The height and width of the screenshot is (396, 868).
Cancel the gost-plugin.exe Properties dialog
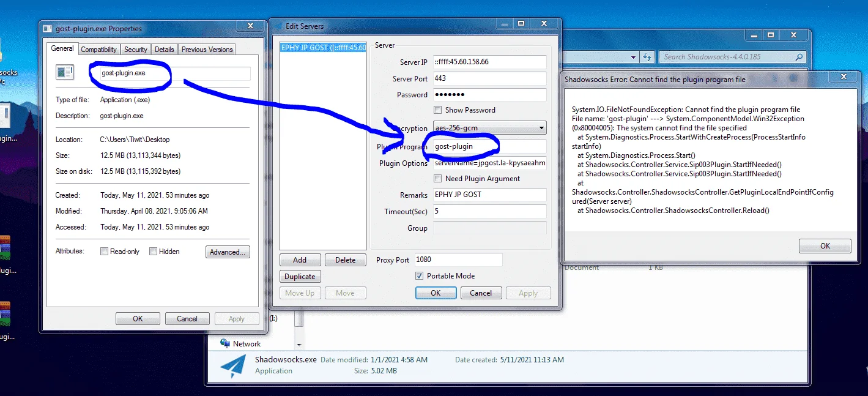[x=187, y=319]
